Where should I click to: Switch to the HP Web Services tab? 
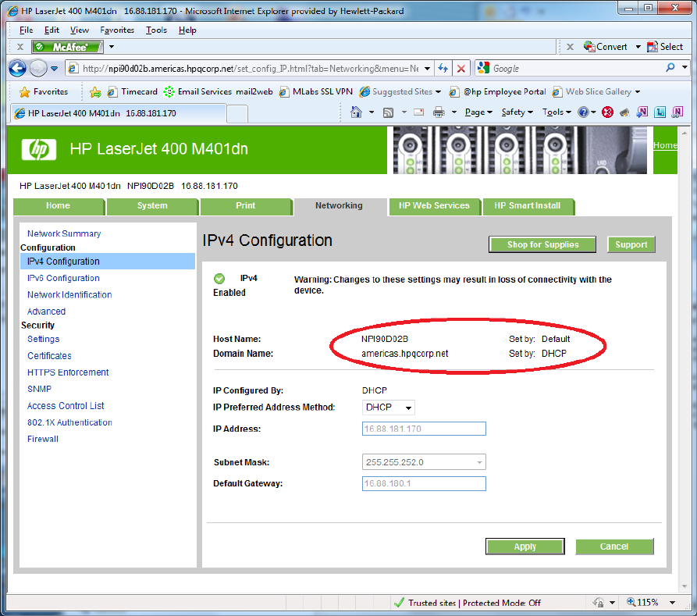(434, 206)
